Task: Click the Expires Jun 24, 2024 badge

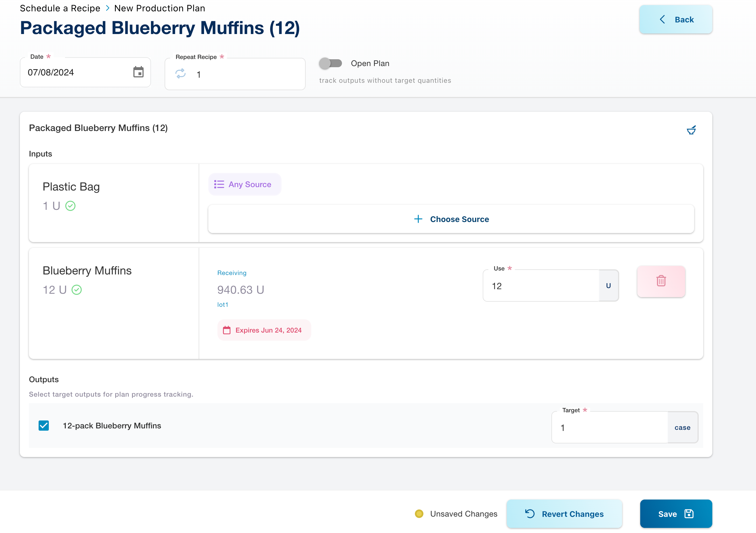Action: pyautogui.click(x=264, y=330)
